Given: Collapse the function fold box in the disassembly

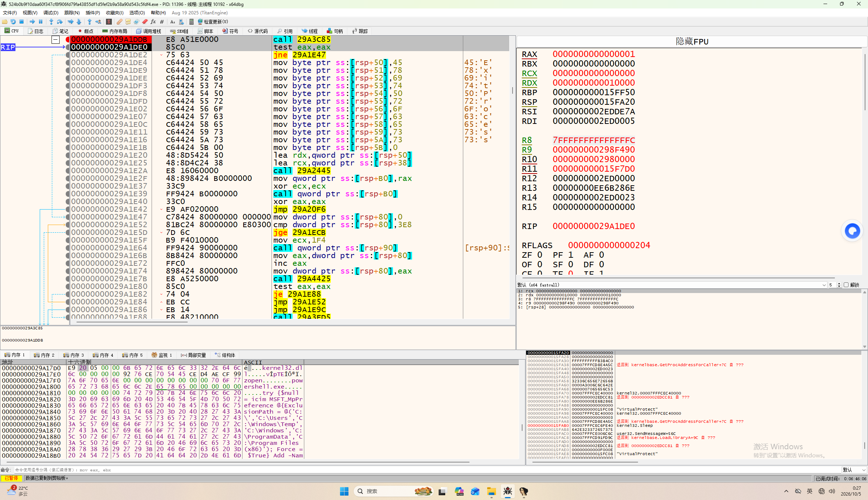Looking at the screenshot, I should [x=56, y=39].
